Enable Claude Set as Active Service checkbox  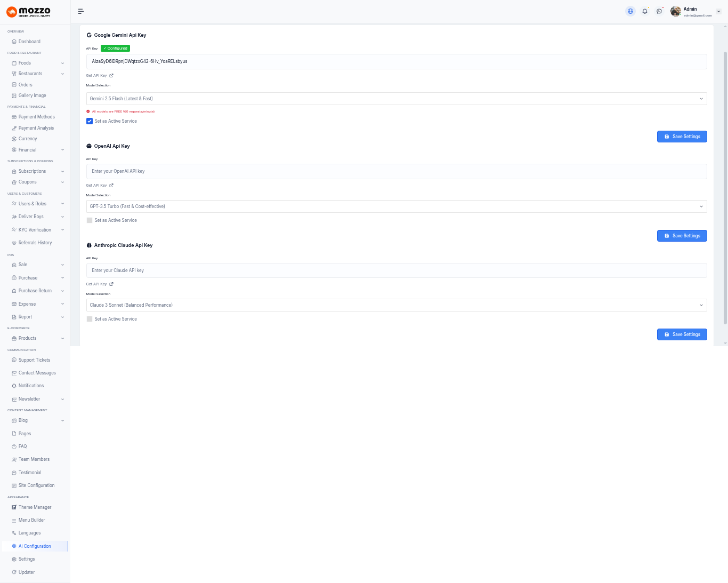click(x=90, y=319)
